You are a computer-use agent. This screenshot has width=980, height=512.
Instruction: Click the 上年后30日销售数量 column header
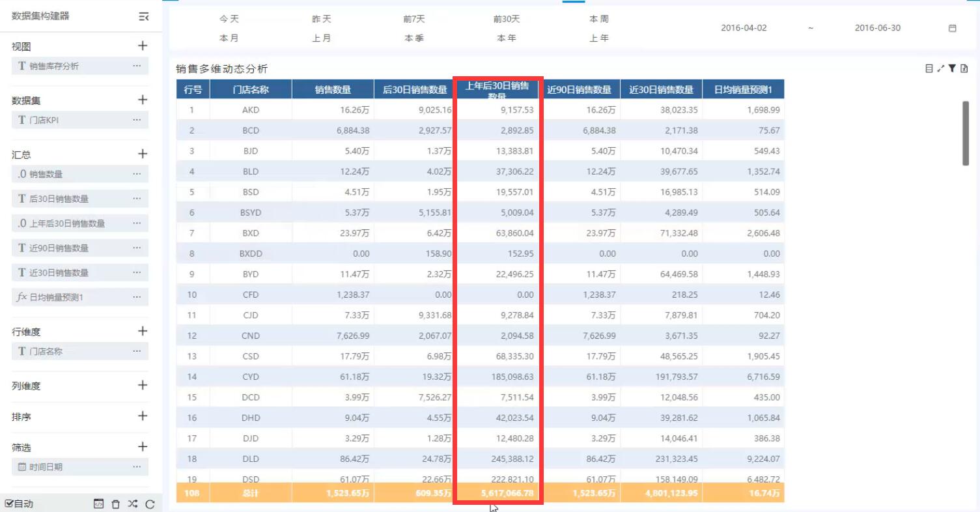click(x=497, y=90)
